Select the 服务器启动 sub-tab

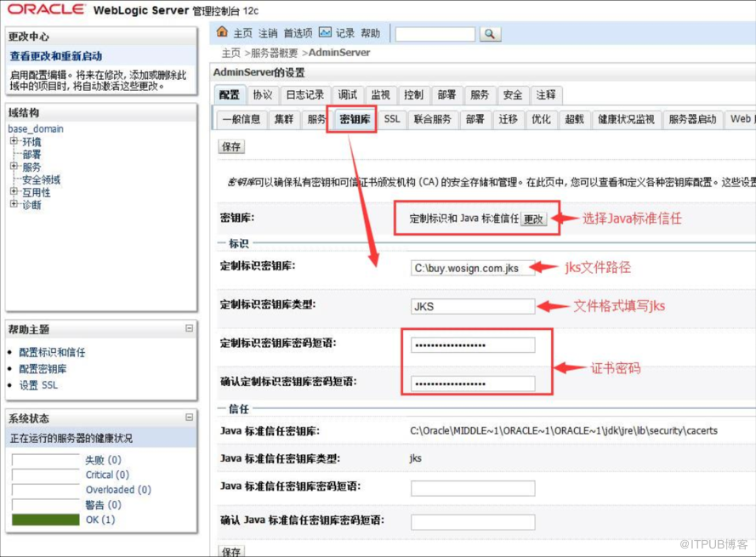point(693,119)
